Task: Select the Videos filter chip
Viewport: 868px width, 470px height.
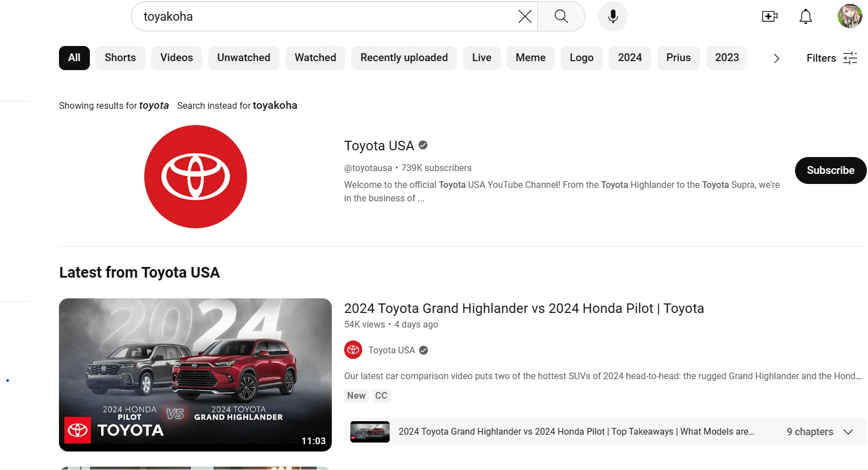Action: pos(176,58)
